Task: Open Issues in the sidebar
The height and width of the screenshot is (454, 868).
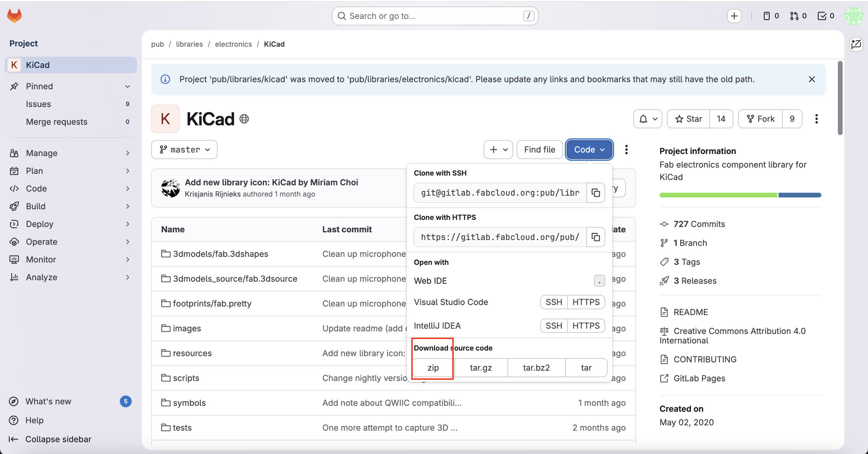Action: click(71, 104)
